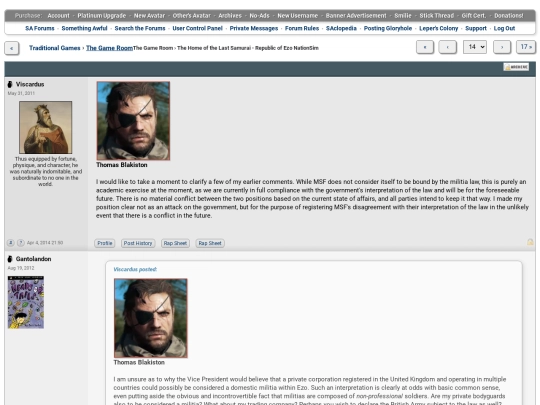Screen dimensions: 540x405
Task: Click Thomas Blakiston name in Viscardus's post
Action: click(x=122, y=165)
